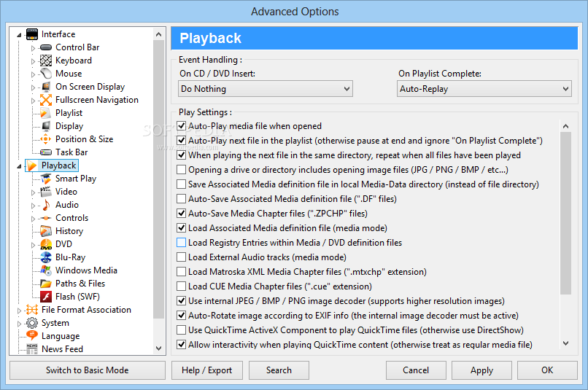Screen dimensions: 588x390
Task: Toggle Auto-Play next file in the playlist
Action: click(181, 141)
